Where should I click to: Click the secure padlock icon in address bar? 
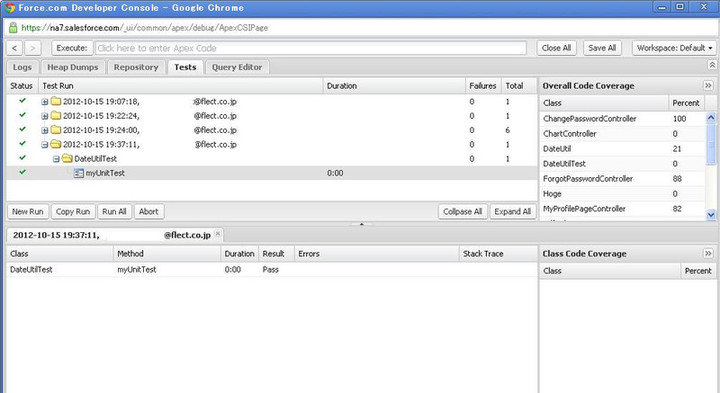tap(13, 28)
